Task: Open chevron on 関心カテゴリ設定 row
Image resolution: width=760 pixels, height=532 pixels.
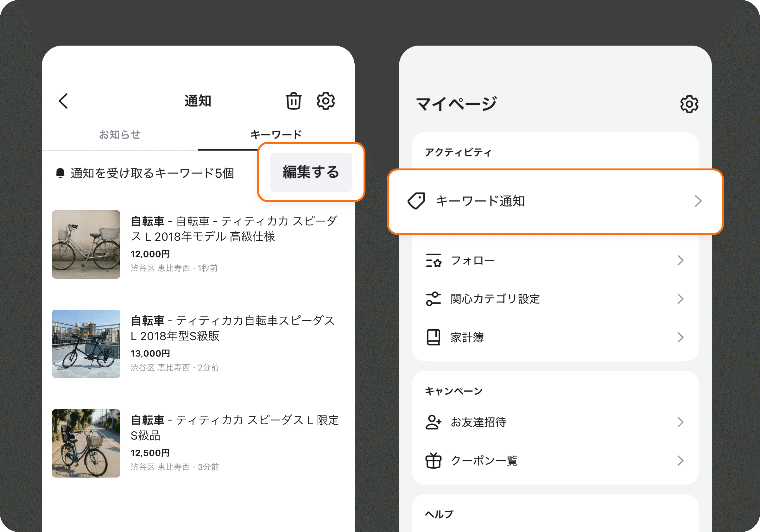Action: [x=680, y=299]
